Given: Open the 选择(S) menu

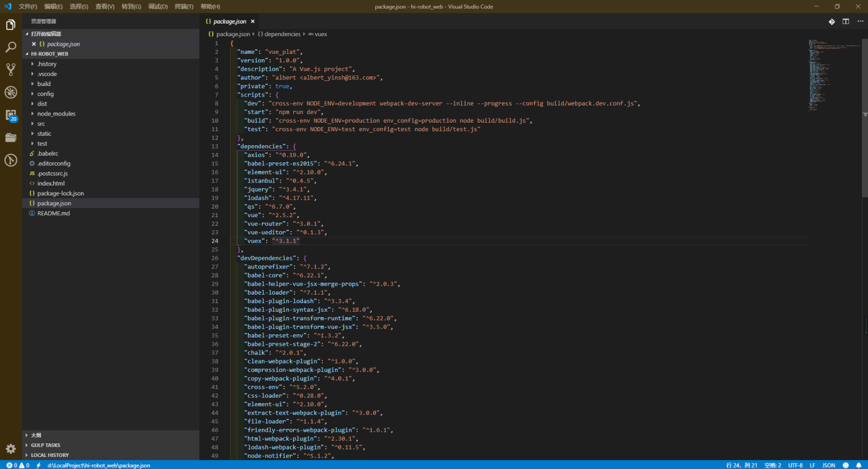Looking at the screenshot, I should pos(79,7).
